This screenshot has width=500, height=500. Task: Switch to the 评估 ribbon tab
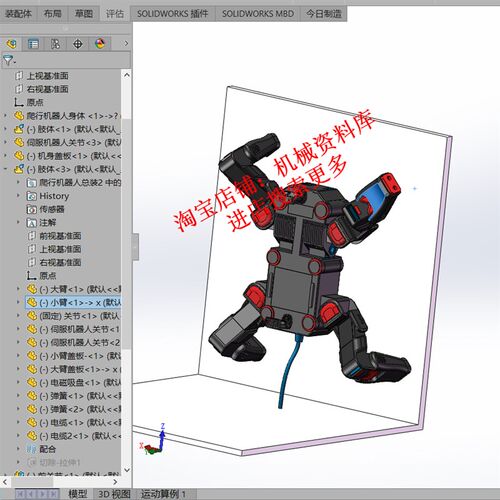(115, 14)
